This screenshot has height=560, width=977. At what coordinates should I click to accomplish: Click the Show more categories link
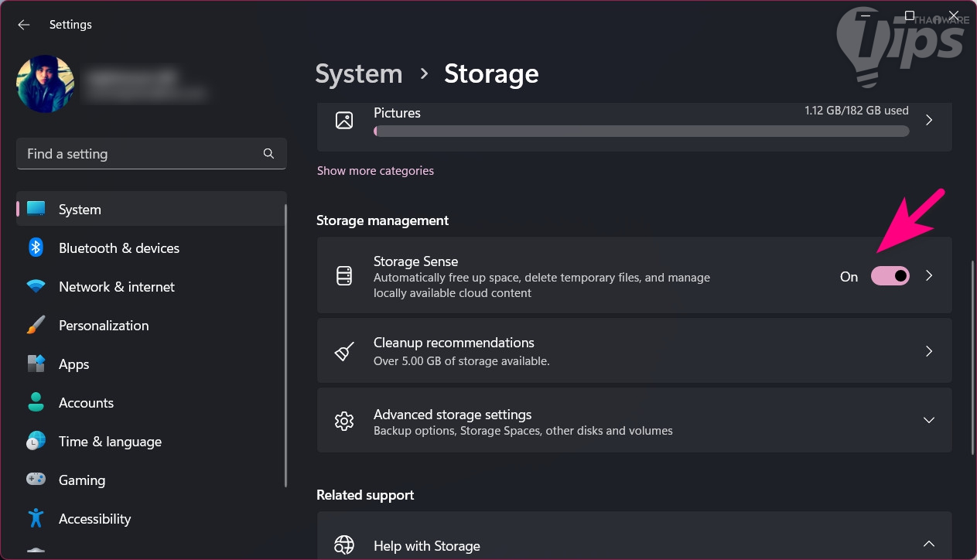375,171
